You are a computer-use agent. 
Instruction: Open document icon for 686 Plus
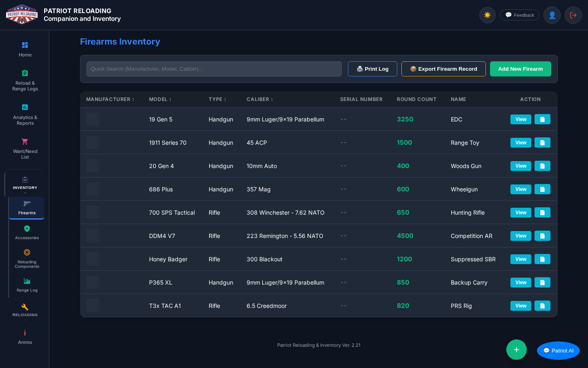(542, 189)
